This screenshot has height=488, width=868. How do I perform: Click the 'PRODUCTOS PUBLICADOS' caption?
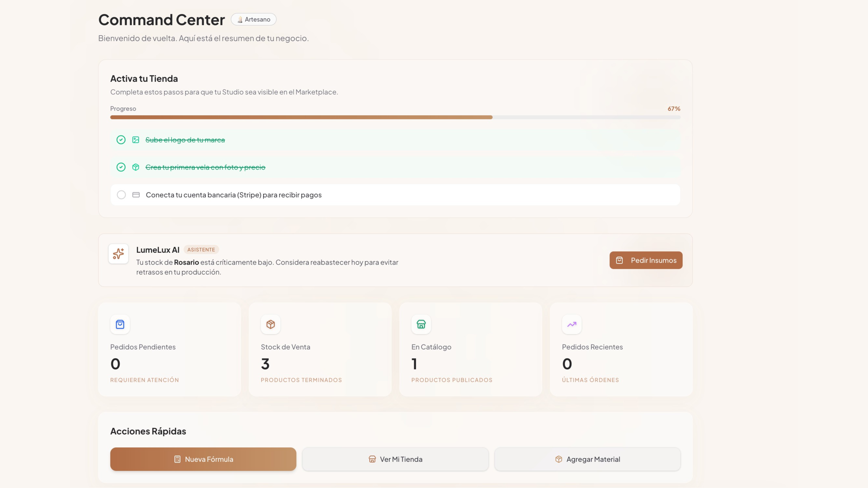pyautogui.click(x=452, y=380)
